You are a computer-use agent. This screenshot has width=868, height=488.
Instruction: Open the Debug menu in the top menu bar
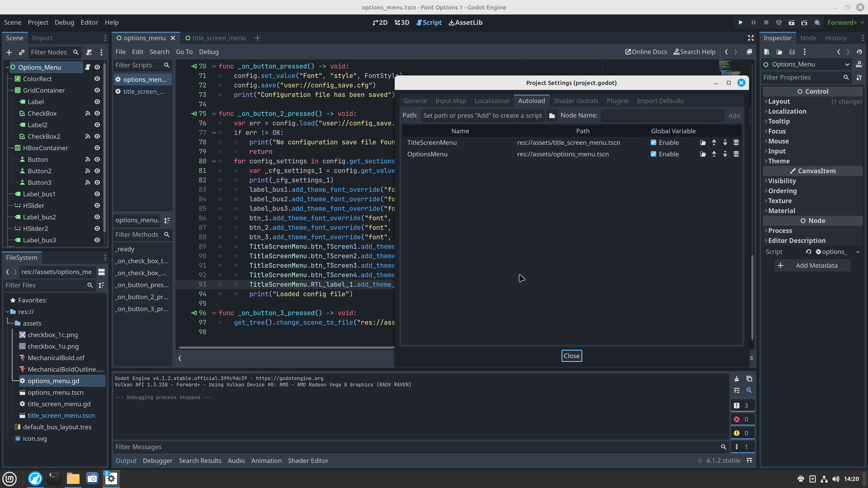[x=64, y=23]
